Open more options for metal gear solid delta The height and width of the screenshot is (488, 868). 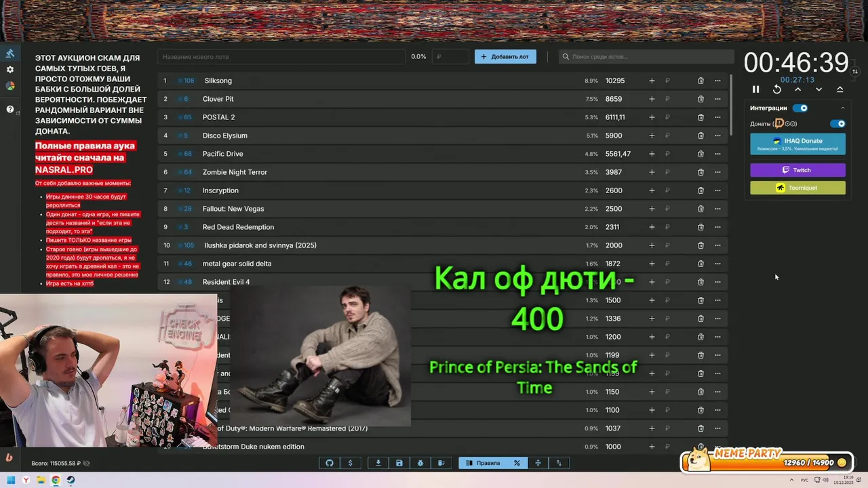pyautogui.click(x=717, y=264)
